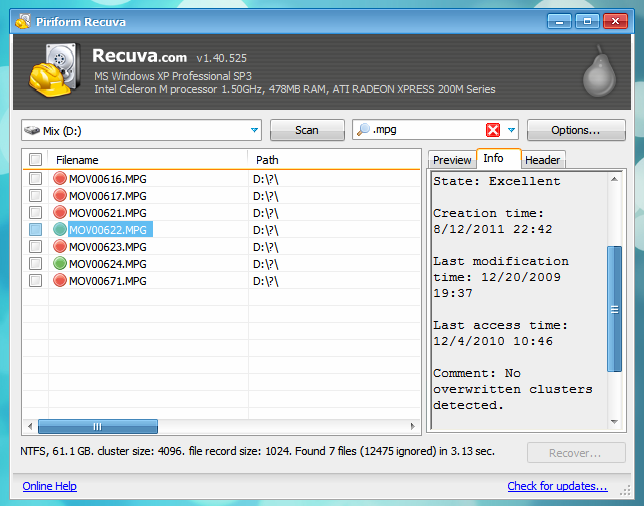This screenshot has width=644, height=506.
Task: Check the box for MOV00621.MPG
Action: [35, 212]
